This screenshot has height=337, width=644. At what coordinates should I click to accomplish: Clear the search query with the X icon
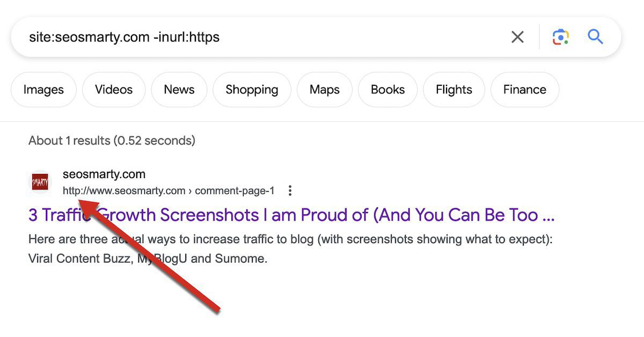(517, 37)
